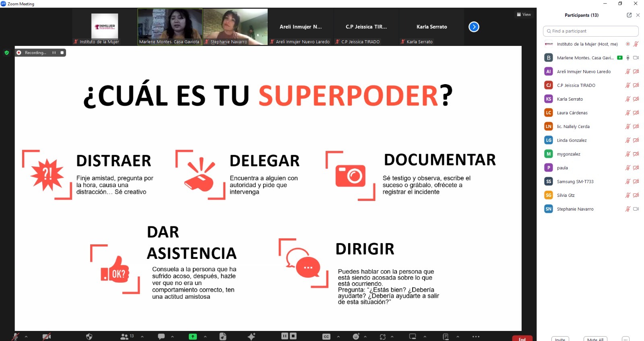Expand the arrow next to Participants count
The image size is (644, 341).
pyautogui.click(x=142, y=337)
